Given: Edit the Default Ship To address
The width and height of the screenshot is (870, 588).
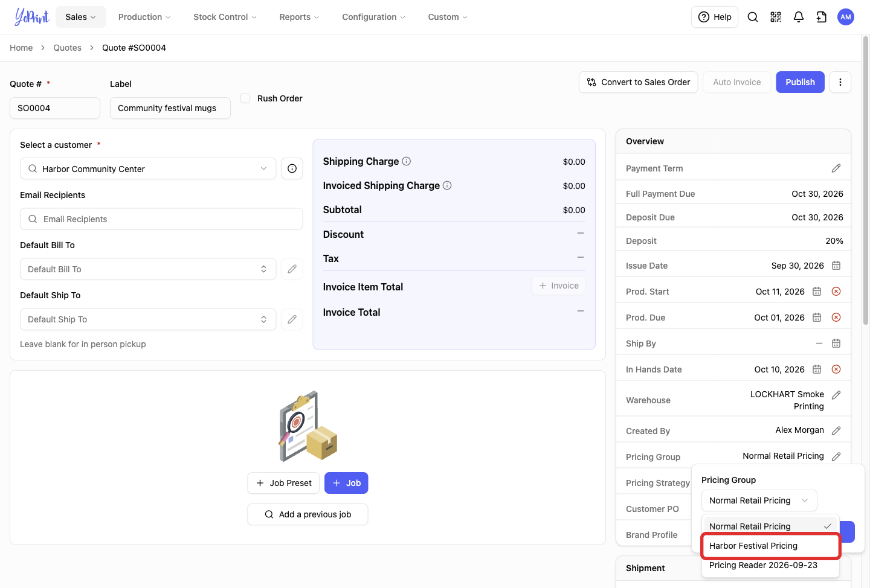Looking at the screenshot, I should (x=292, y=319).
